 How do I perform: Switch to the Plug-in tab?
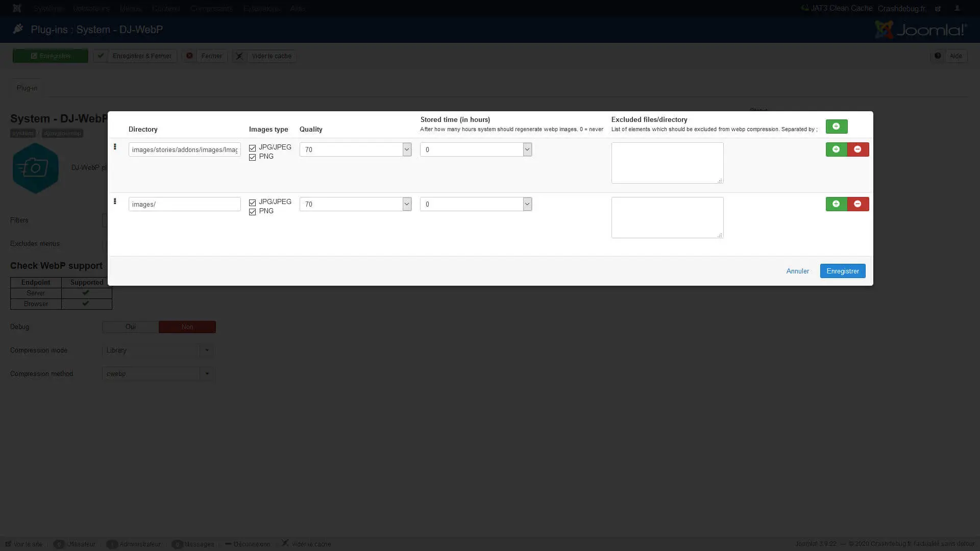pyautogui.click(x=27, y=88)
